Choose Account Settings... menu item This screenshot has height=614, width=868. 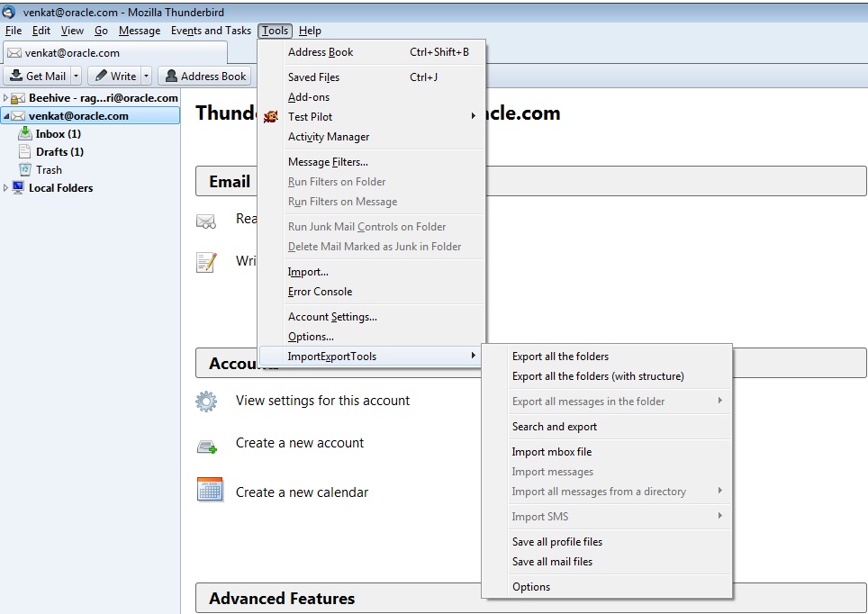(372, 317)
